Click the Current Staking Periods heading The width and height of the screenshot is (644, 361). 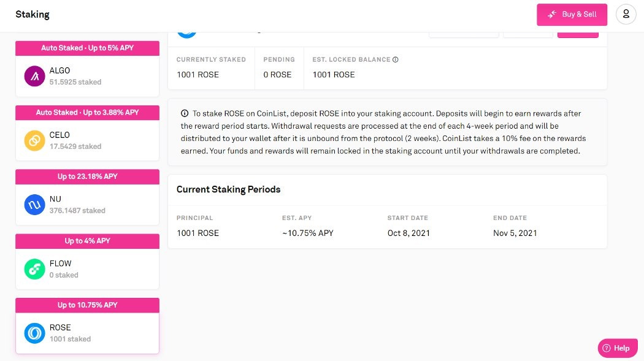(228, 189)
